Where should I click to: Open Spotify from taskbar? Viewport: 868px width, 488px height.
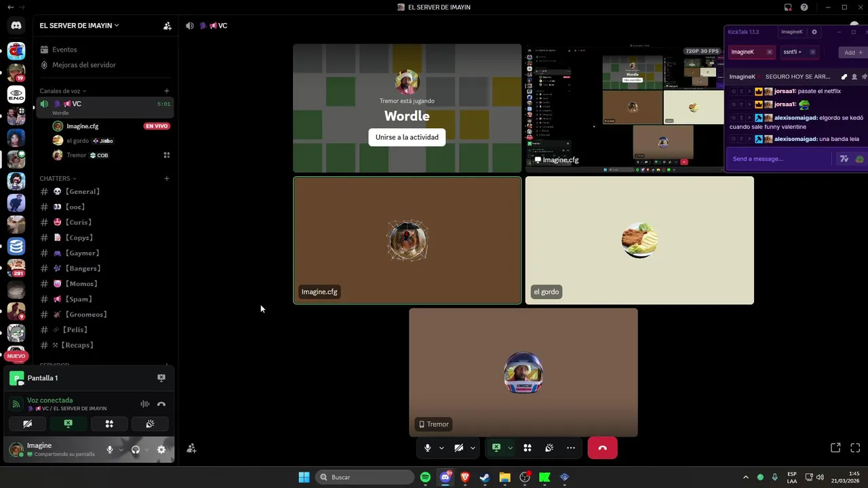[x=425, y=477]
